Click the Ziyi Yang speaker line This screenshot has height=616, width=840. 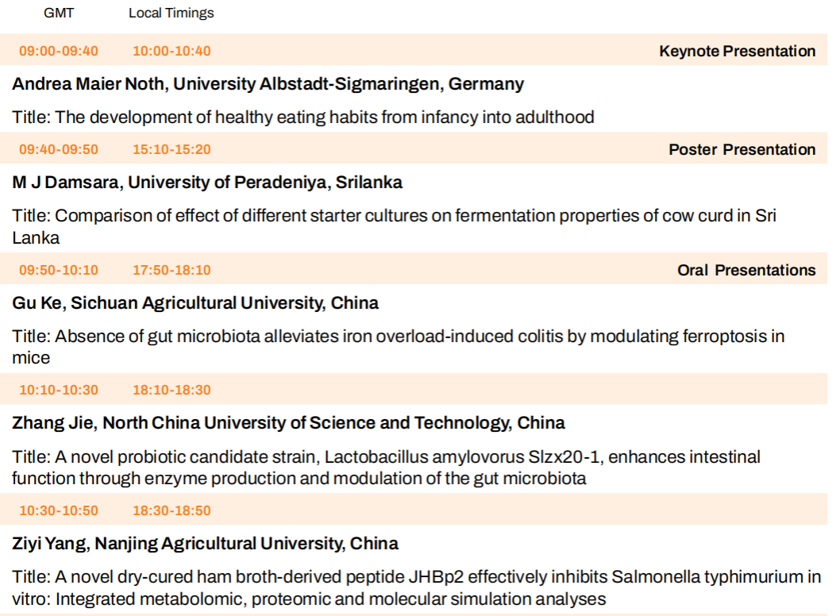(205, 544)
